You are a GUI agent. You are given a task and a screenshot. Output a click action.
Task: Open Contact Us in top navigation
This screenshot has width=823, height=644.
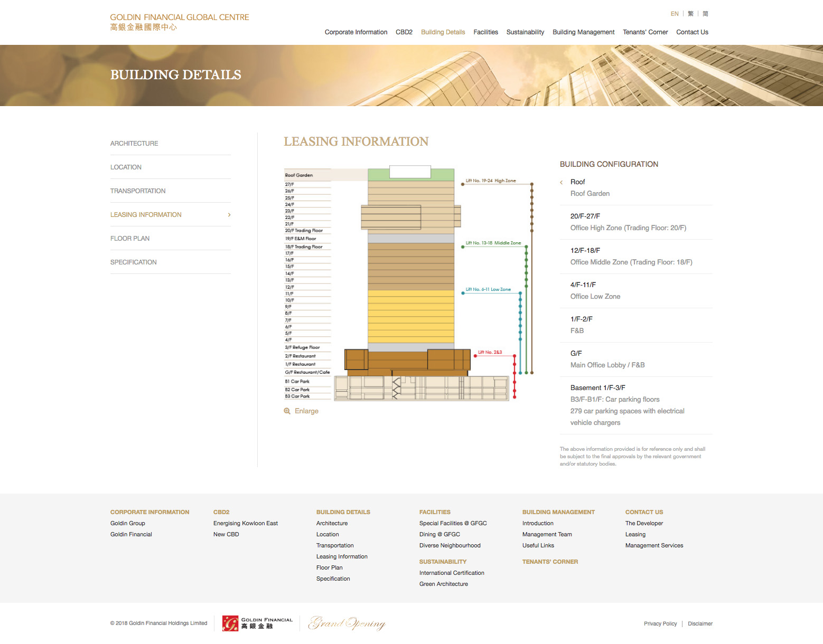click(693, 32)
